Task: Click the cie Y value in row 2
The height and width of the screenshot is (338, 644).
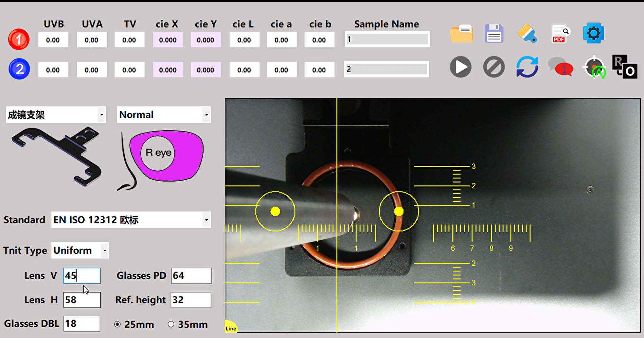Action: [x=205, y=70]
